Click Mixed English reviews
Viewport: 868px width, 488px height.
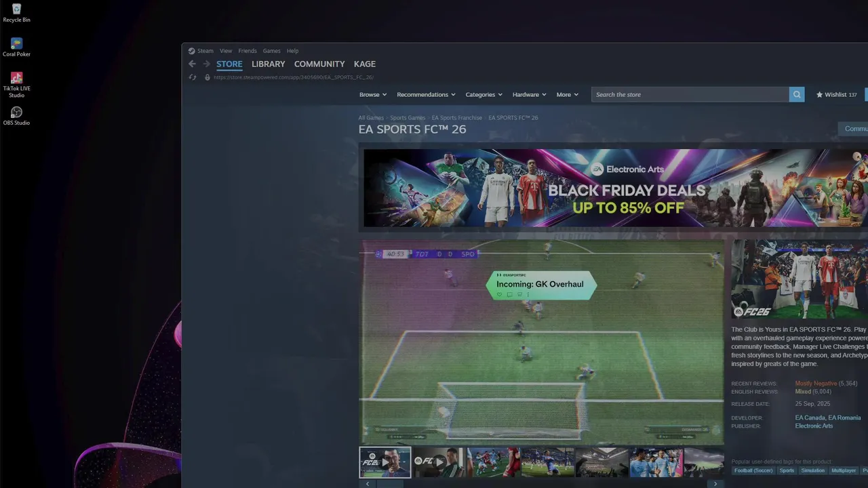point(803,392)
